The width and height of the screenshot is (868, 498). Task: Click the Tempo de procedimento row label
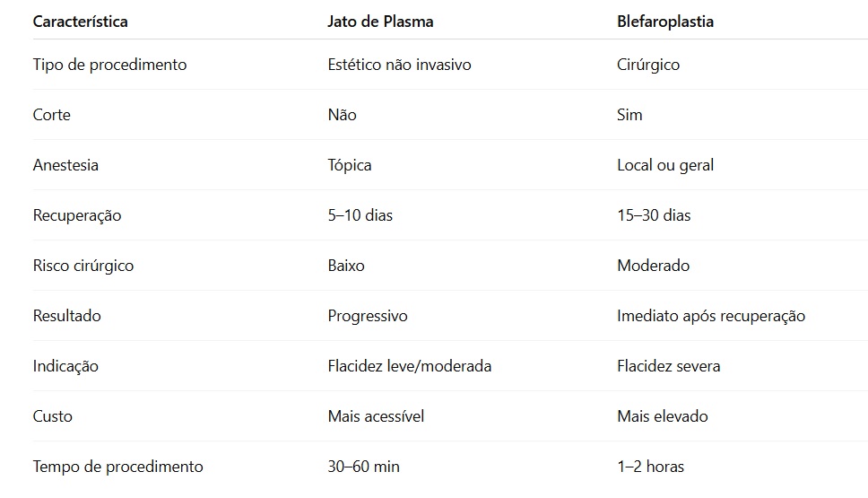coord(117,467)
